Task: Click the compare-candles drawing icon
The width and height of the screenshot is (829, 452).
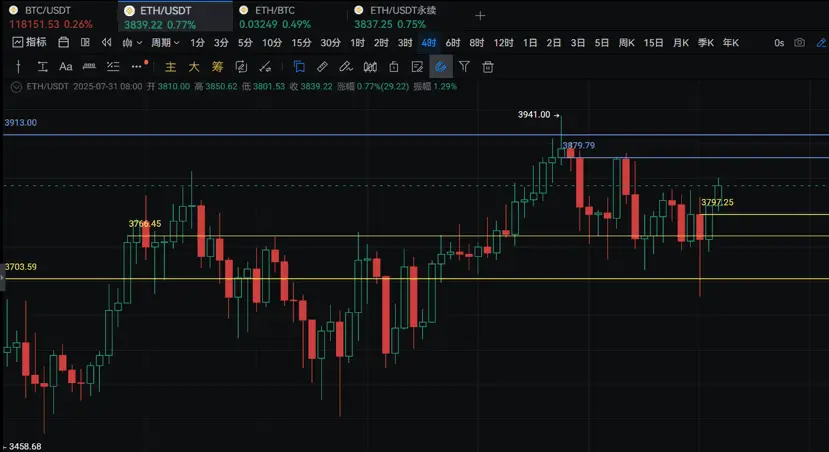Action: pos(370,67)
